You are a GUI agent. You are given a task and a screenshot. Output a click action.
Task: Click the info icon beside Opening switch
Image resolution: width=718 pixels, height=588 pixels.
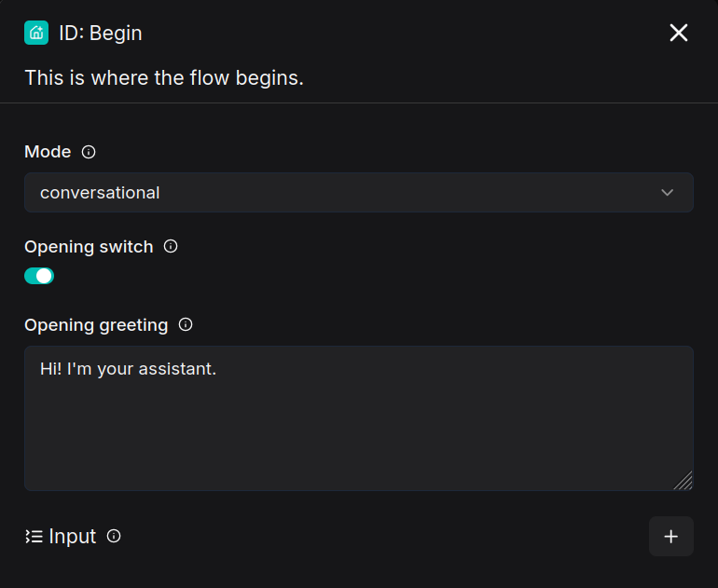171,247
